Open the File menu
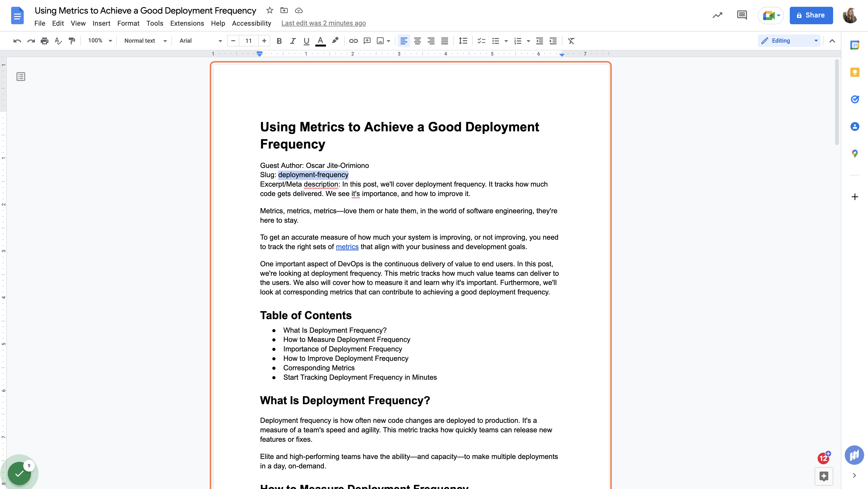The width and height of the screenshot is (868, 489). pos(40,23)
